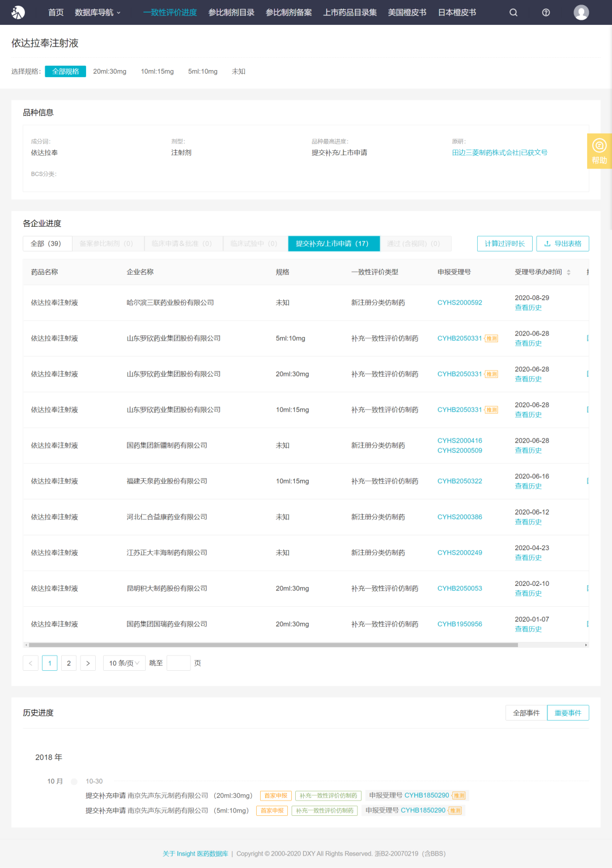
Task: Open 参比制剂目录 nav item
Action: [x=231, y=12]
